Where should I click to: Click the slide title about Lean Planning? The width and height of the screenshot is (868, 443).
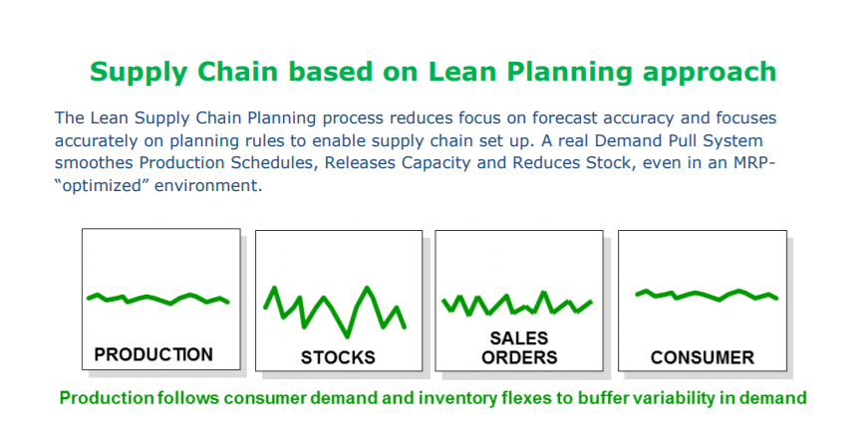click(433, 72)
